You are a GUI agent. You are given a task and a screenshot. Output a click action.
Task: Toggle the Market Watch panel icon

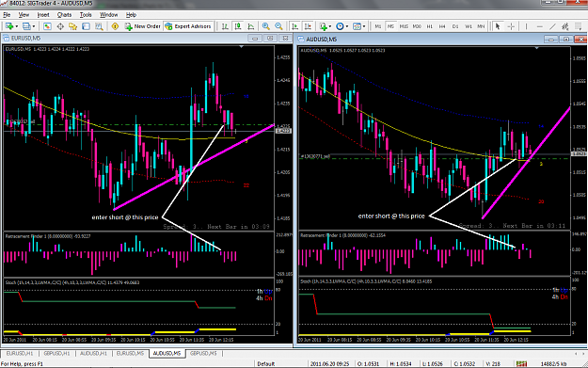pyautogui.click(x=47, y=26)
